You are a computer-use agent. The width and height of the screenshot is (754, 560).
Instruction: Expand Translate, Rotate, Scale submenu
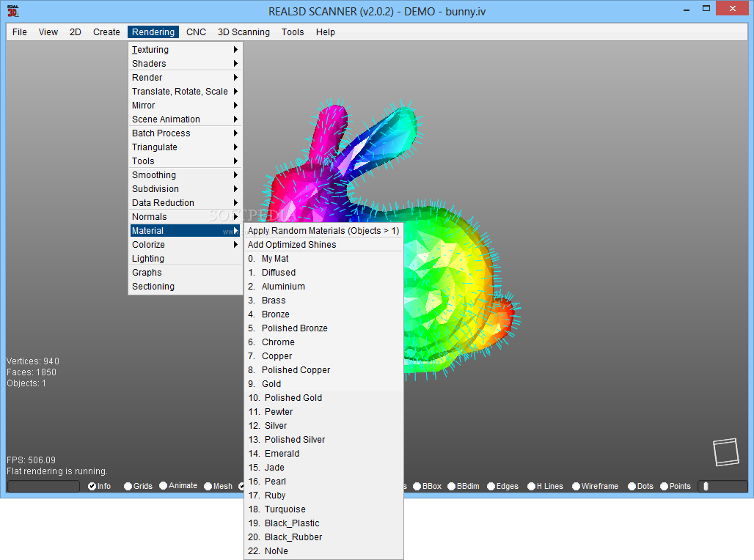click(185, 92)
